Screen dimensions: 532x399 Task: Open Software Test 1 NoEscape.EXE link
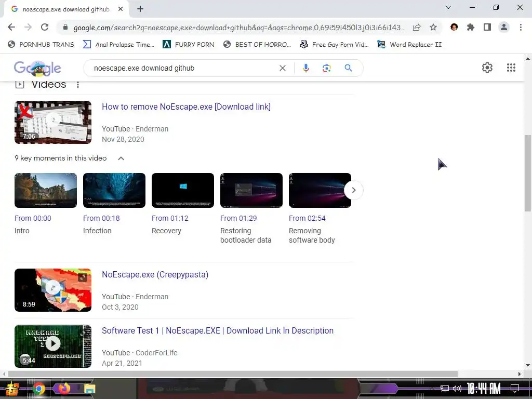pyautogui.click(x=218, y=330)
